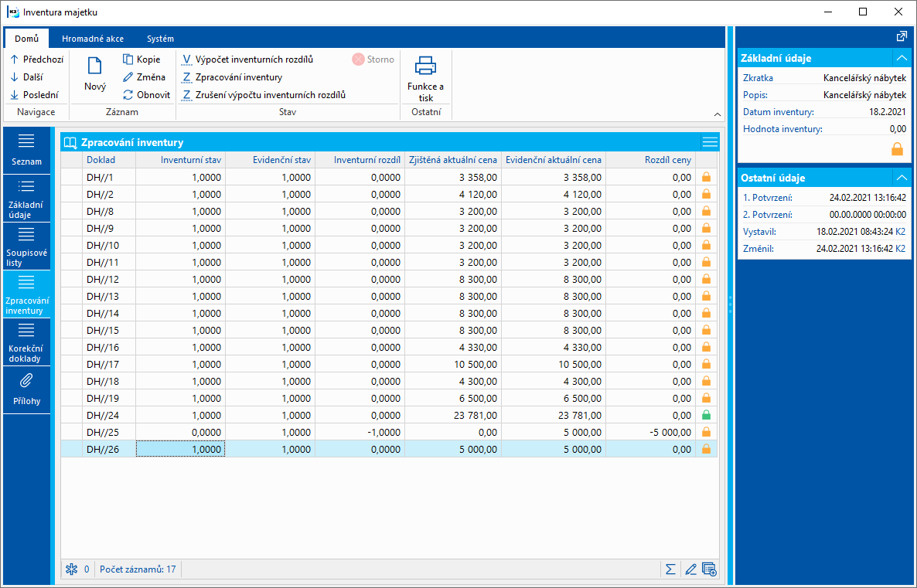Image resolution: width=917 pixels, height=588 pixels.
Task: Open the grid hamburger menu
Action: (710, 142)
